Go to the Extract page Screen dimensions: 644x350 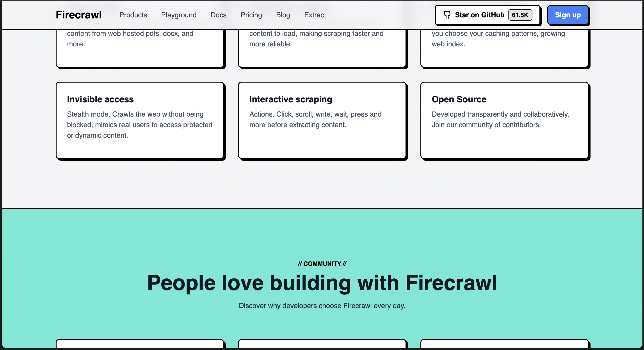tap(315, 15)
